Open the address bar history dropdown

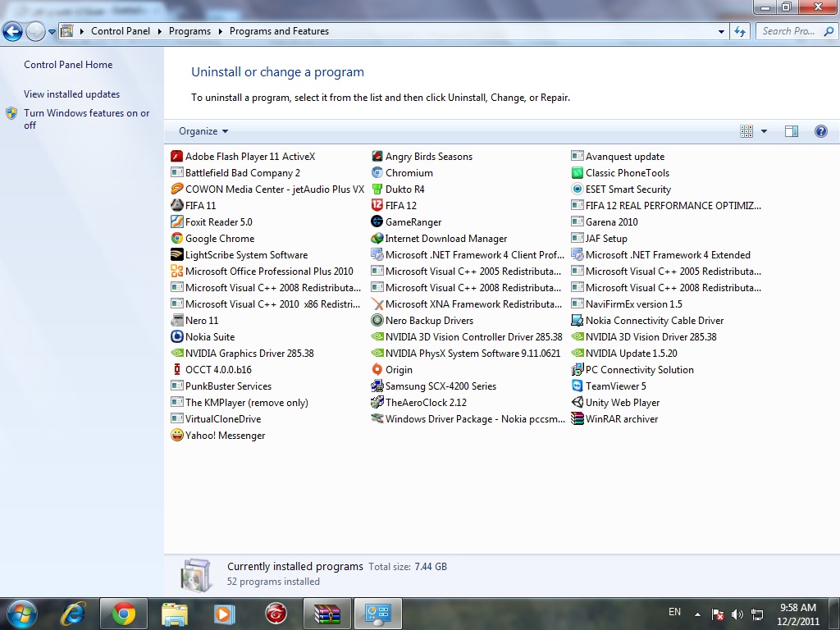click(x=721, y=32)
